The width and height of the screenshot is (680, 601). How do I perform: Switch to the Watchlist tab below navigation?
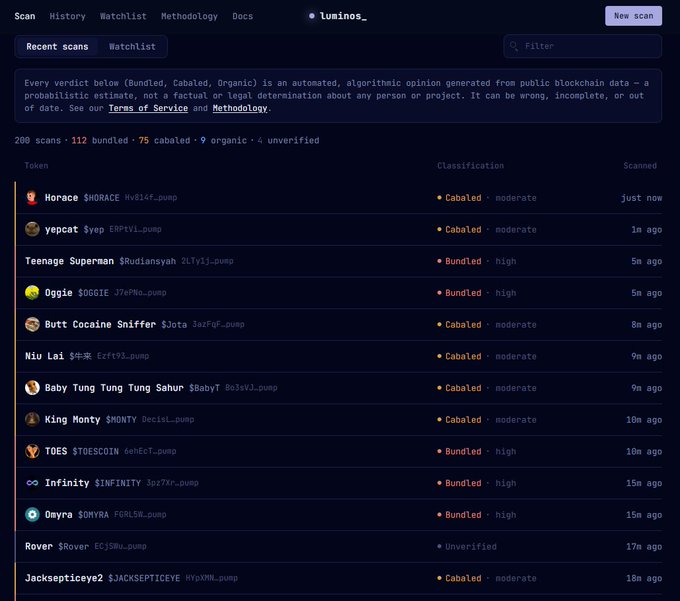(132, 46)
